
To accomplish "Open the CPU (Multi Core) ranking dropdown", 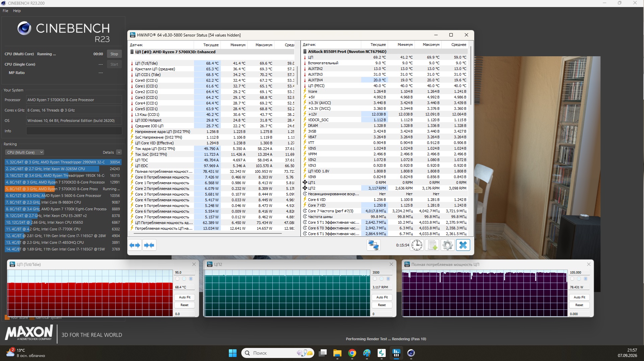I will [24, 152].
